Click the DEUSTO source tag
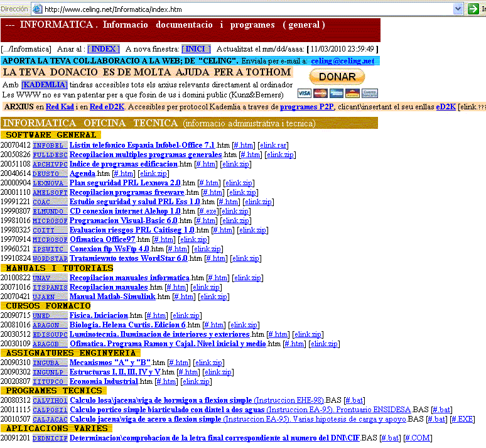Viewport: 486px width, 448px height. point(50,174)
